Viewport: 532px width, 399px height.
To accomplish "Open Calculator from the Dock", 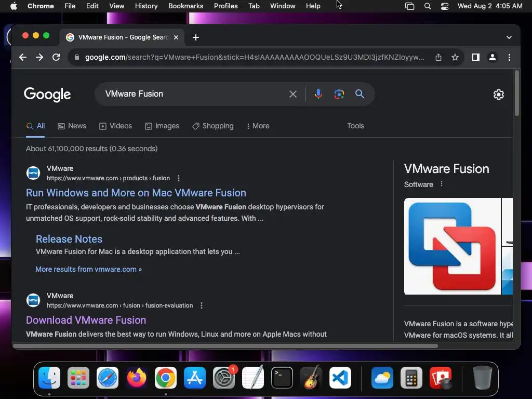I will tap(411, 378).
